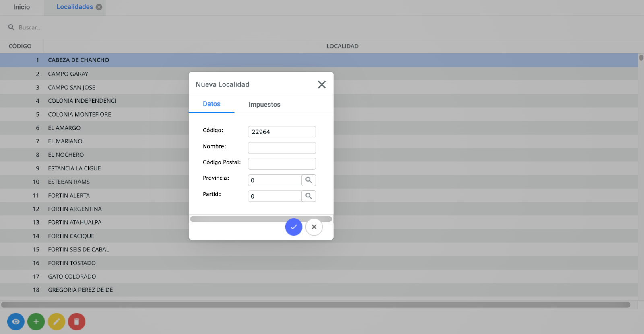Screen dimensions: 644x334
Task: Open the Provincia search lookup
Action: (x=309, y=180)
